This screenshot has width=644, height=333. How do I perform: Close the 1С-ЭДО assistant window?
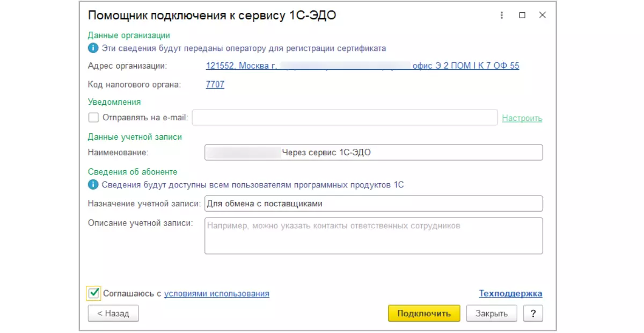(542, 15)
